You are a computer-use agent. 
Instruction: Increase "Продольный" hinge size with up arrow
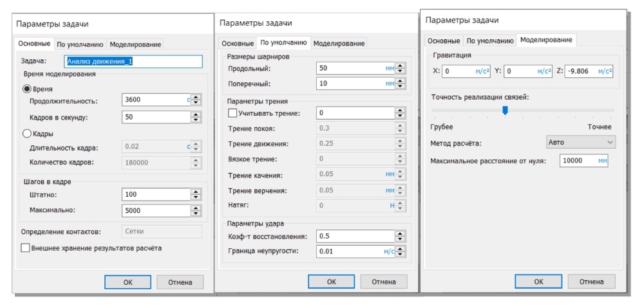[400, 65]
